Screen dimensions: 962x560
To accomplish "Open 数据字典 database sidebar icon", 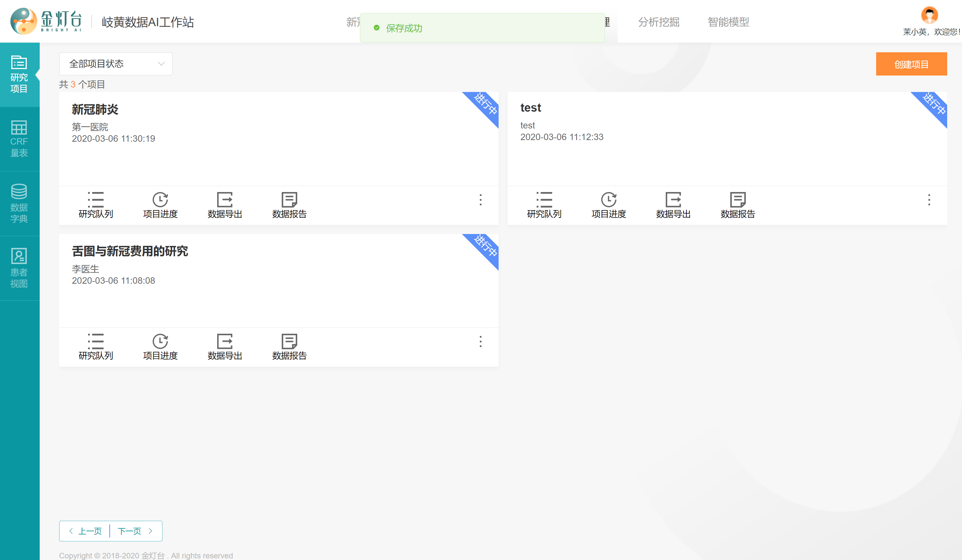I will [19, 203].
